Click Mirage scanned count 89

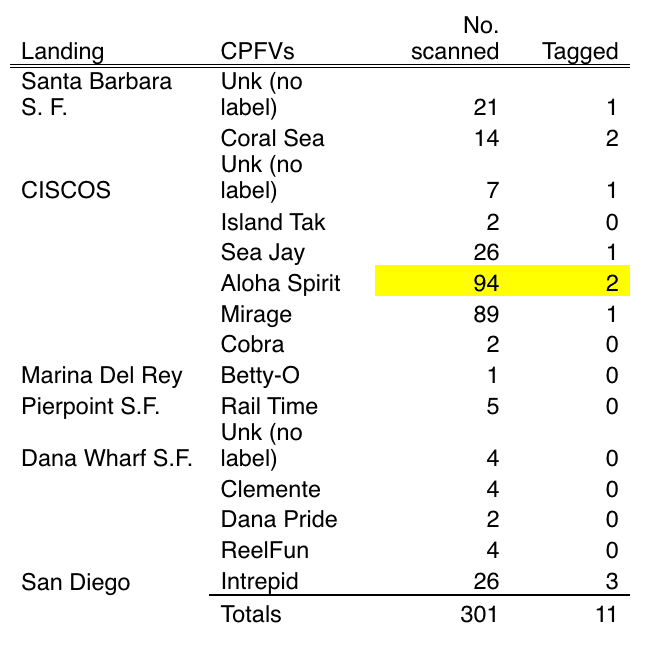(x=484, y=314)
